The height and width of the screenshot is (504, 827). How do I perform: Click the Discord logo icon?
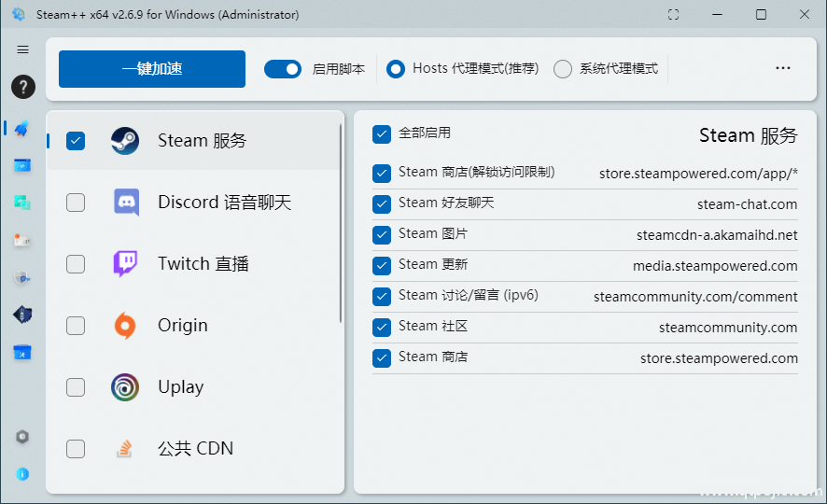(x=127, y=202)
